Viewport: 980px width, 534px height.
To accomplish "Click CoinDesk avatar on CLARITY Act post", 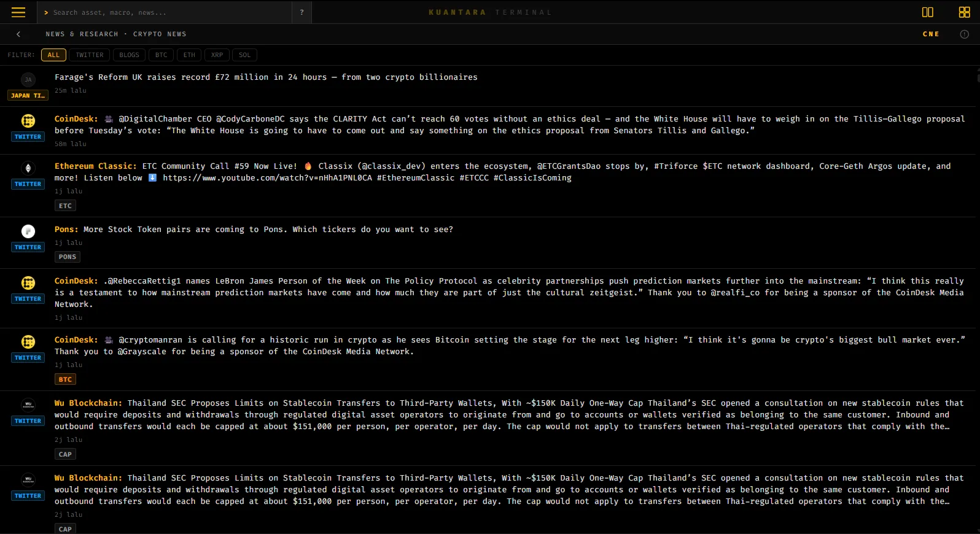I will (x=28, y=121).
